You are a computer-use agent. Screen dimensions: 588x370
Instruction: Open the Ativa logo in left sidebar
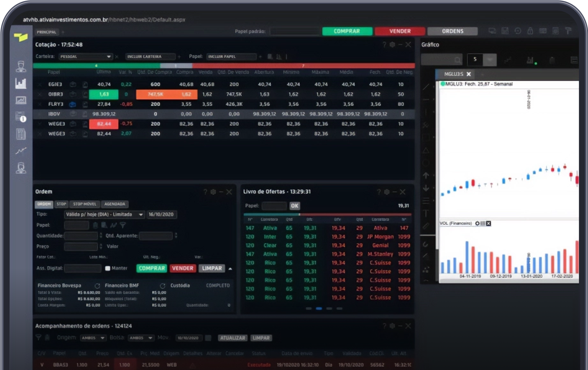21,37
